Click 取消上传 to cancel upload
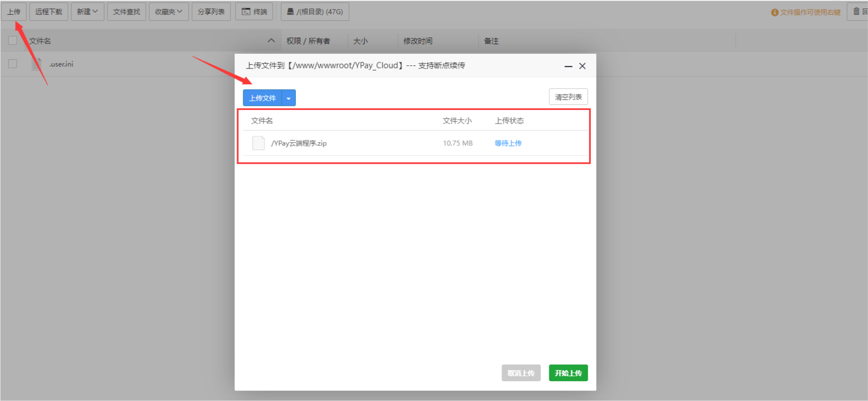Image resolution: width=868 pixels, height=401 pixels. point(521,373)
